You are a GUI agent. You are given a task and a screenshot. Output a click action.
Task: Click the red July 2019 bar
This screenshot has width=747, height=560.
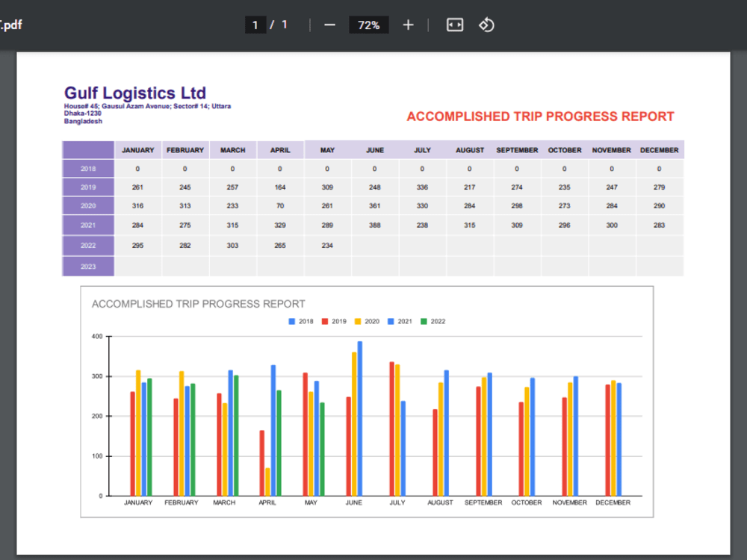point(392,429)
